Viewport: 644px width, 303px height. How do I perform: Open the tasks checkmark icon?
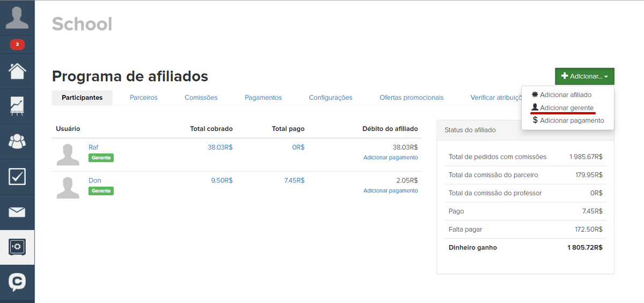click(17, 176)
